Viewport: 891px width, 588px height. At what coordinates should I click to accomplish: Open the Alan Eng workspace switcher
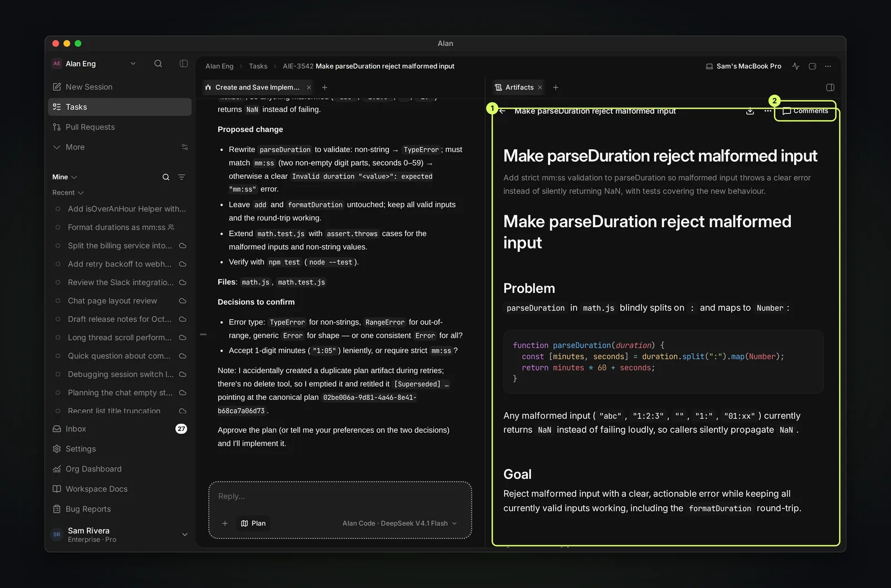94,63
